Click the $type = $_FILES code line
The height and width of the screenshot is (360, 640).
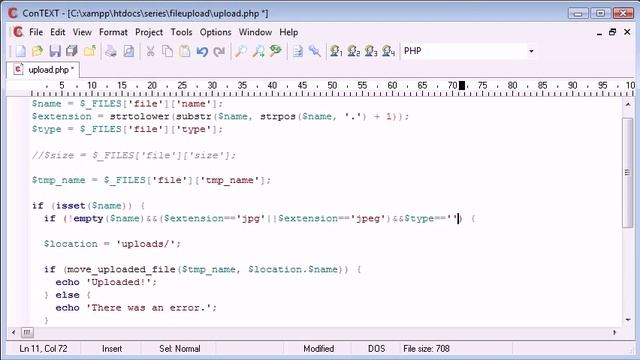[127, 129]
